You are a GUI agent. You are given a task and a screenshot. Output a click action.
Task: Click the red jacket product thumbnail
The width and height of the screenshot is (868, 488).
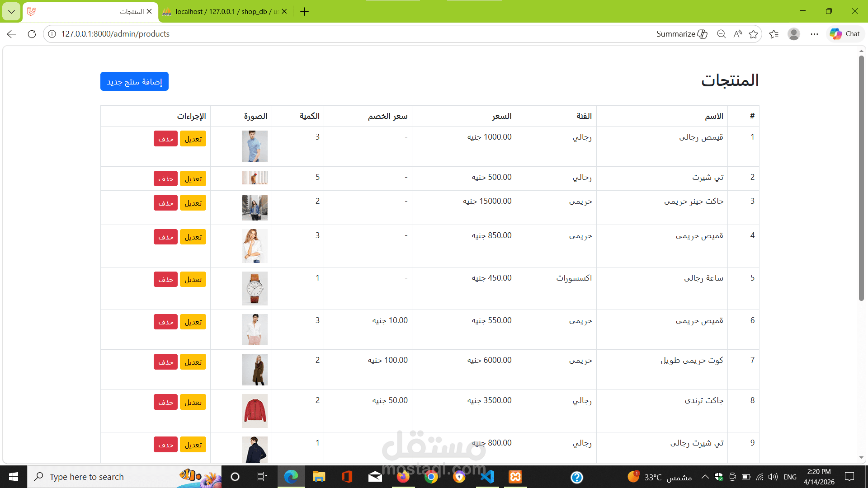coord(255,411)
